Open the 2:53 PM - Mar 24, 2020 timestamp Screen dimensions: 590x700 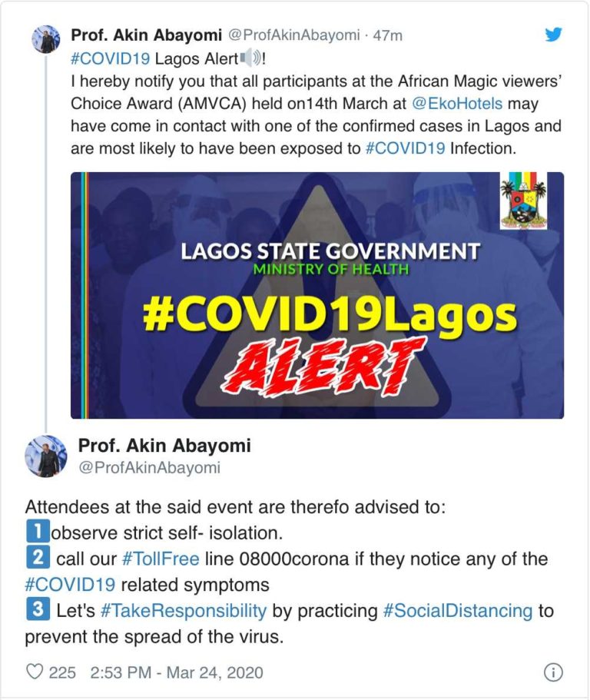point(177,672)
